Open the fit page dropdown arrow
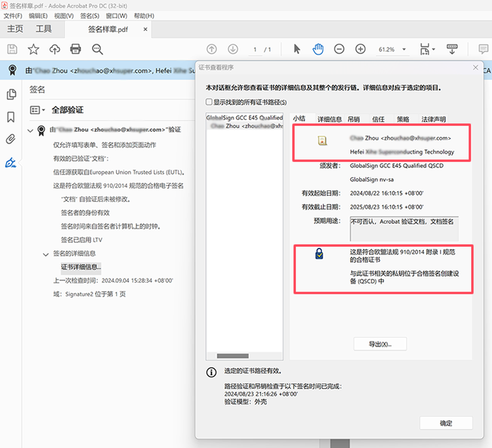The image size is (492, 448). coord(434,49)
